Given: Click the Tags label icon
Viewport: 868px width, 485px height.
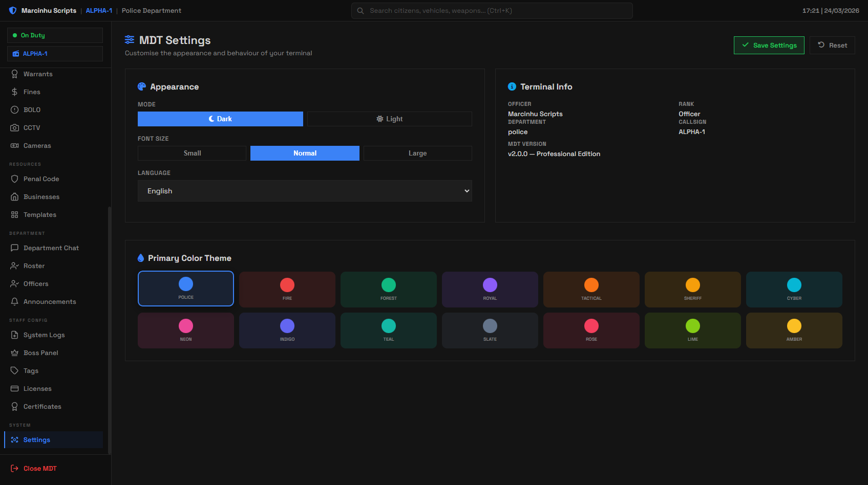Looking at the screenshot, I should [x=14, y=371].
